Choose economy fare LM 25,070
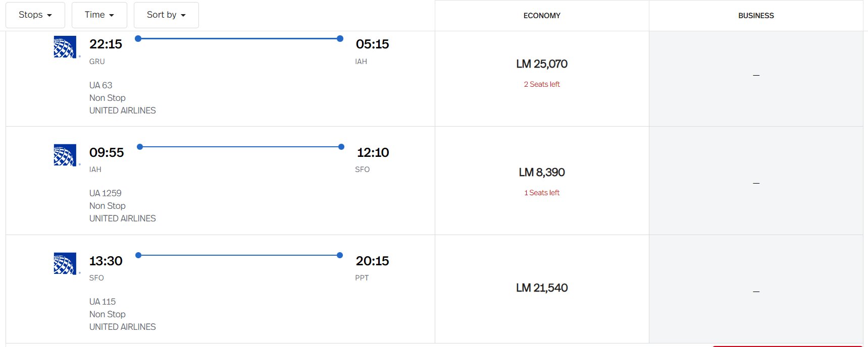The height and width of the screenshot is (347, 868). tap(542, 64)
